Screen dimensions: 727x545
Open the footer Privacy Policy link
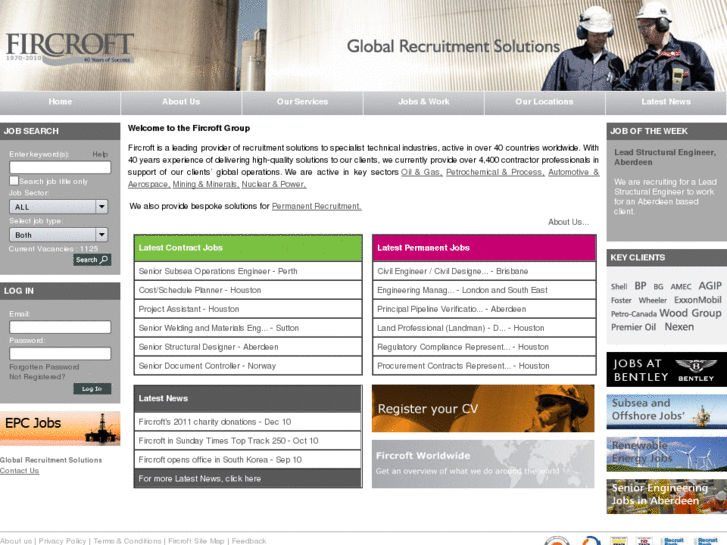point(62,541)
